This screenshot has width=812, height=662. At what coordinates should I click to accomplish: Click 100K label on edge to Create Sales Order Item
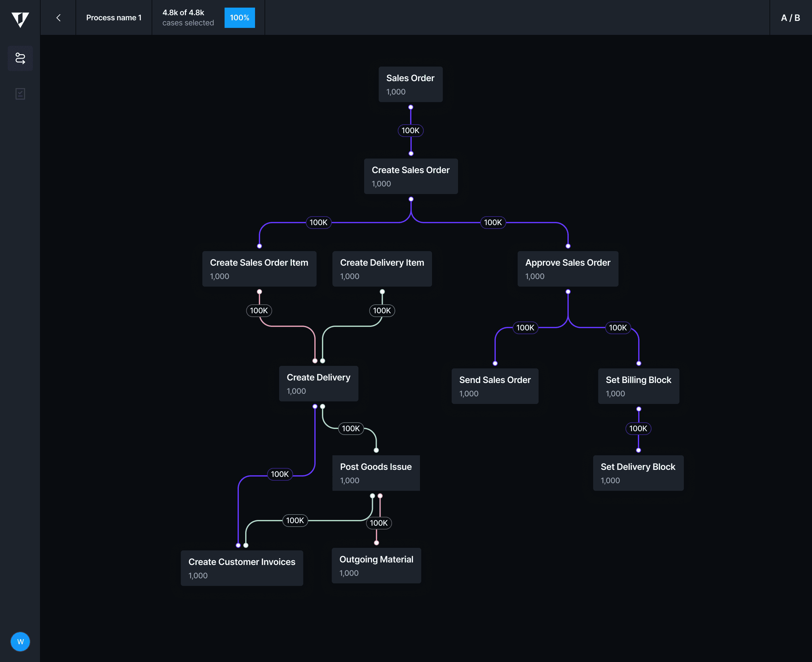coord(318,222)
